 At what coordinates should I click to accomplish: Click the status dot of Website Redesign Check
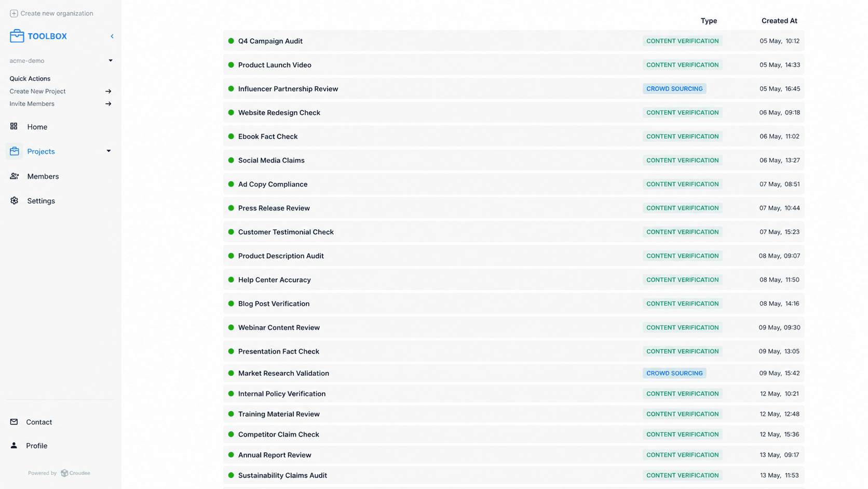click(x=231, y=113)
